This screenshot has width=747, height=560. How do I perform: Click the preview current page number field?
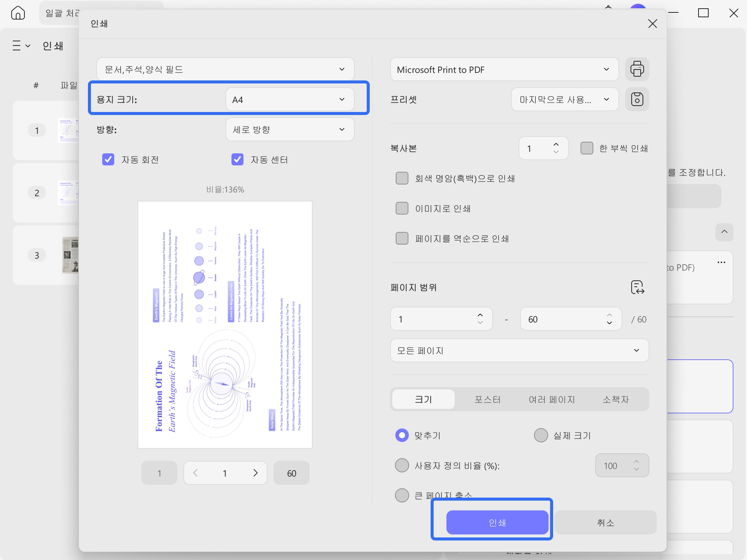pos(225,473)
